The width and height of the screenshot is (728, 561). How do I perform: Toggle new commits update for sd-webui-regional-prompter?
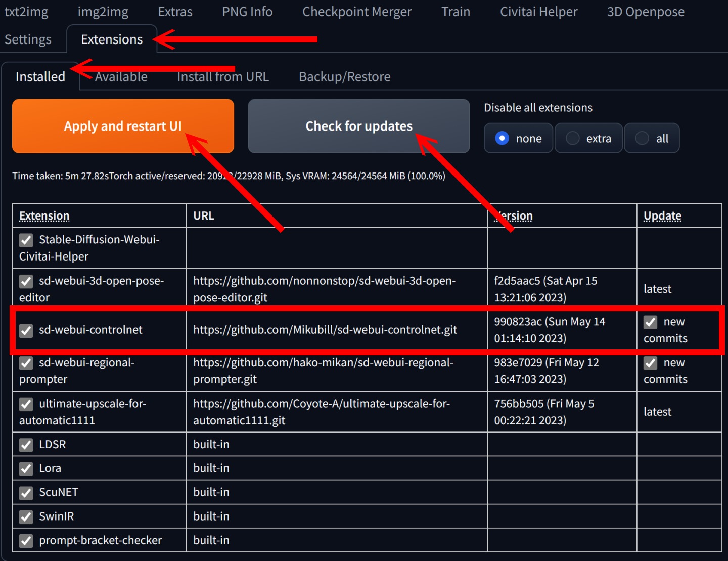(651, 363)
